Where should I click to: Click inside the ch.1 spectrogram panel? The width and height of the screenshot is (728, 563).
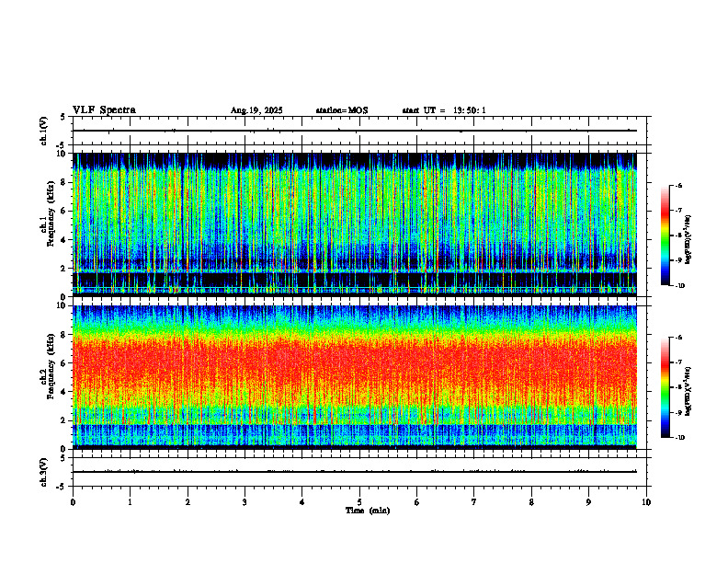click(x=354, y=224)
